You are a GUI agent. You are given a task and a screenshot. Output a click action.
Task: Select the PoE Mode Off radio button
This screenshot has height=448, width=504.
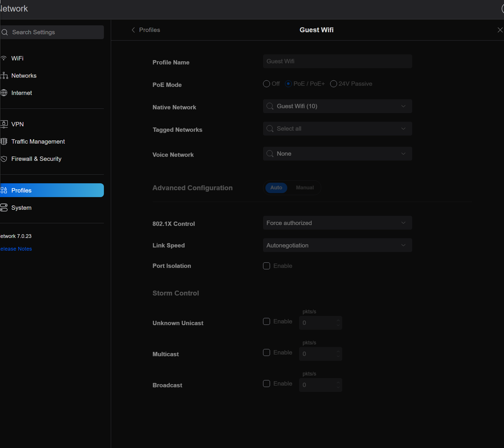(x=267, y=84)
